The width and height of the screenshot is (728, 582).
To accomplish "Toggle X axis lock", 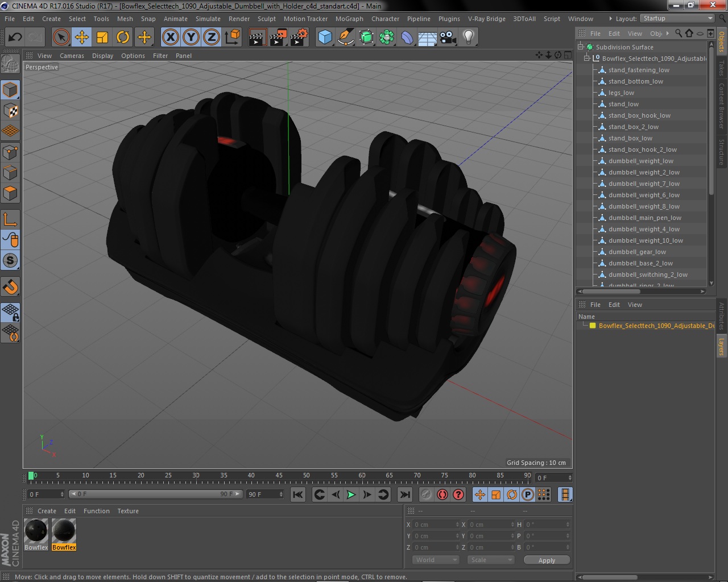I will 170,38.
